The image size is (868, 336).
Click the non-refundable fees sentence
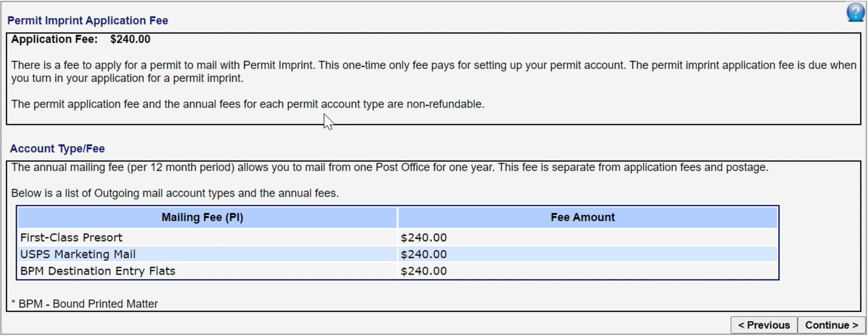[x=248, y=104]
